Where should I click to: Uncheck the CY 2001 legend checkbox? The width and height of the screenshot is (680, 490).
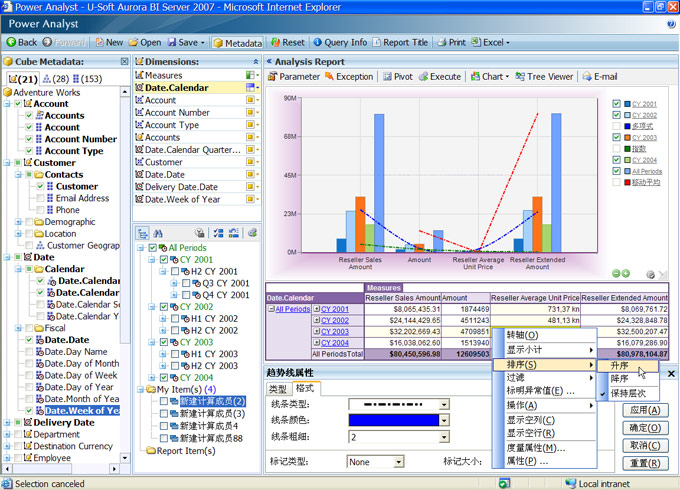coord(616,104)
